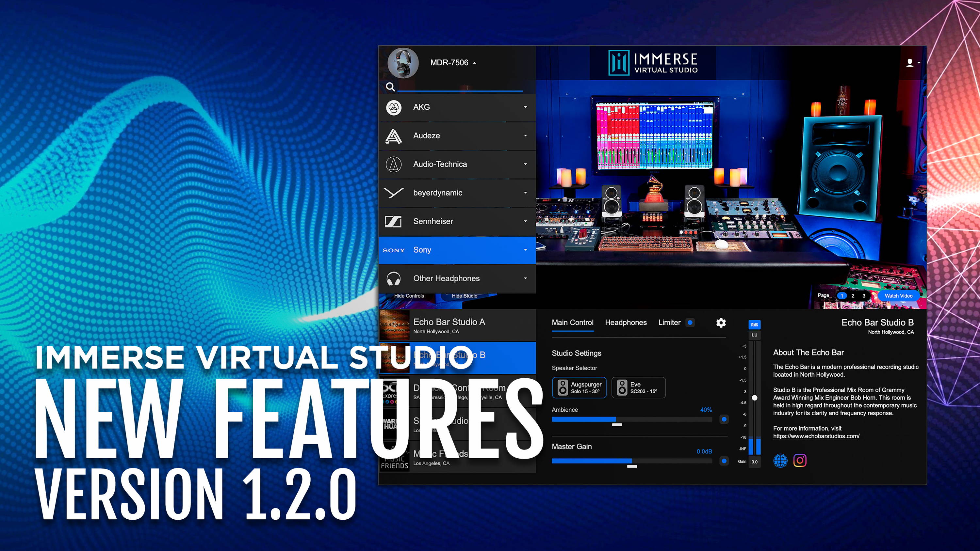980x551 pixels.
Task: Open the echobarstudios.com link
Action: point(816,436)
